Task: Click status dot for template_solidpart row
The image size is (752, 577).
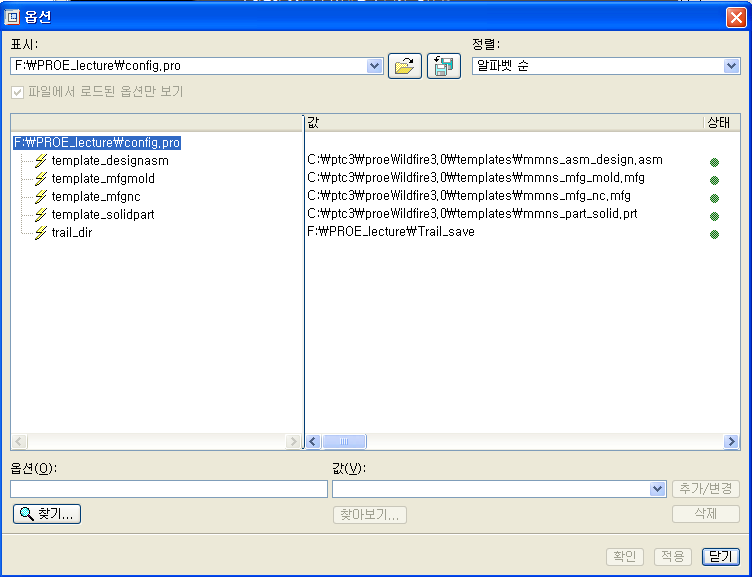Action: tap(714, 216)
